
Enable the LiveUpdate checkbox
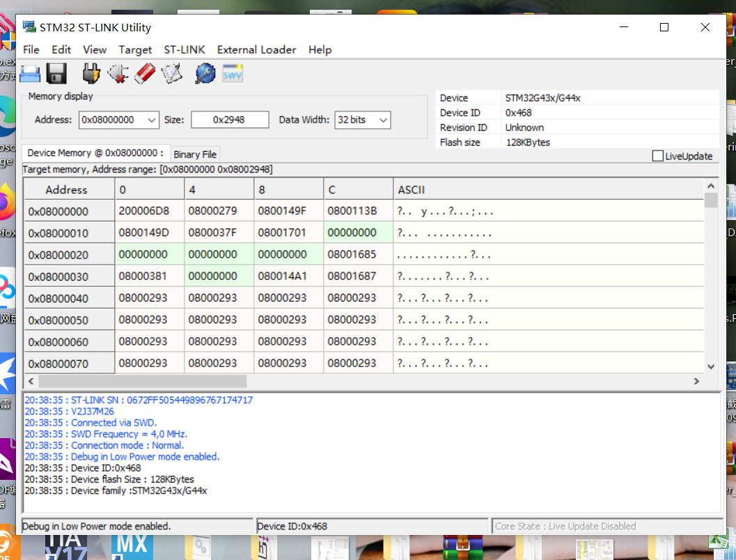click(x=657, y=156)
